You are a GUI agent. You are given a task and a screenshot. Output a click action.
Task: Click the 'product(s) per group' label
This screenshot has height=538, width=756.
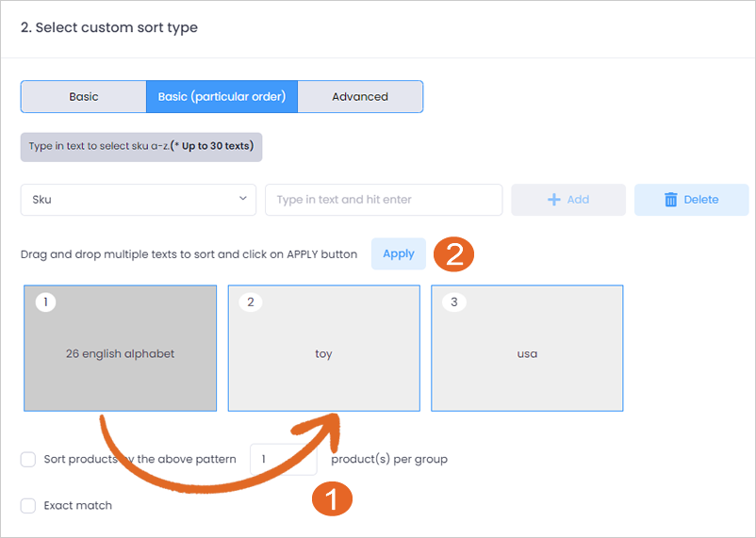click(389, 459)
